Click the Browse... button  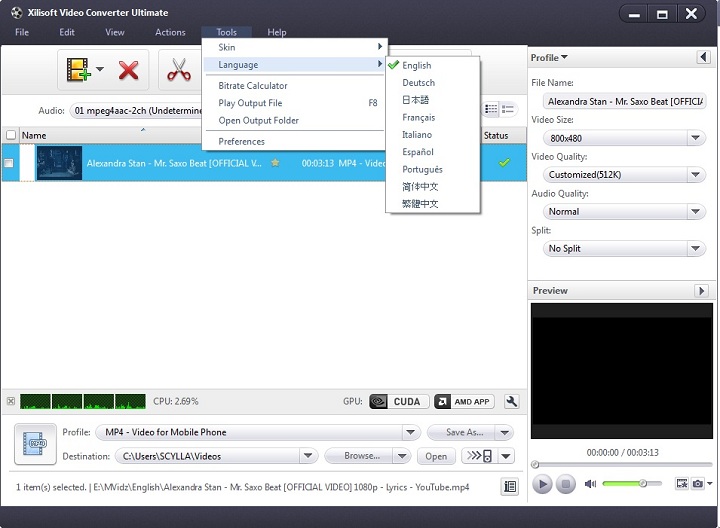359,456
